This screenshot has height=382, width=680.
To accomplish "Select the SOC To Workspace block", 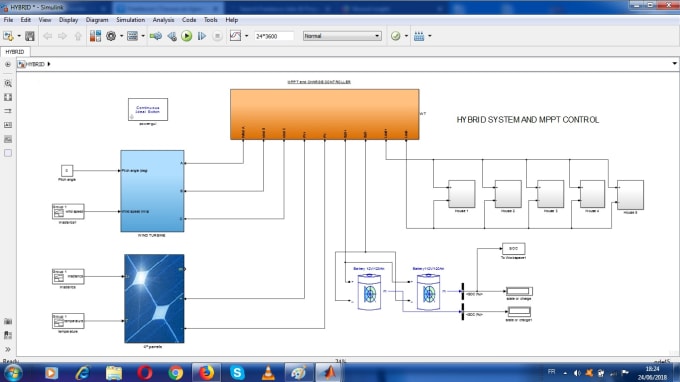I will pyautogui.click(x=513, y=248).
